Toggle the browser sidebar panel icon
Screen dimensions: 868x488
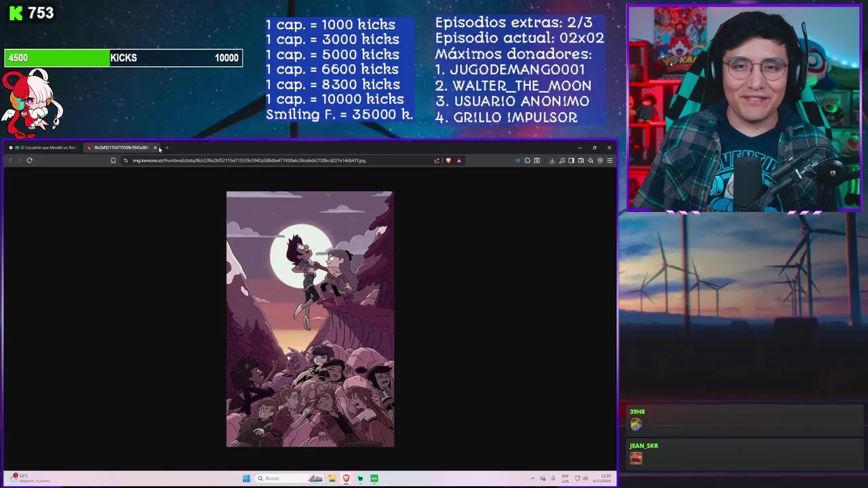[x=571, y=161]
